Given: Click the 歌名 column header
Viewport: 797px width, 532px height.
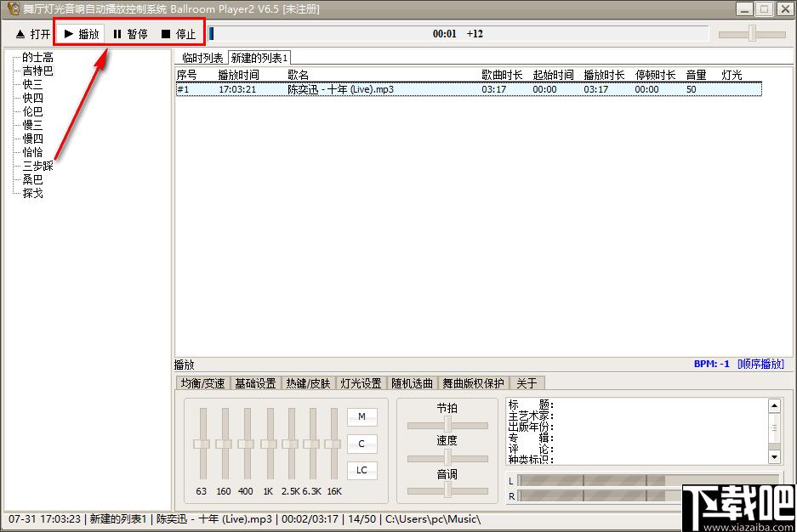Looking at the screenshot, I should coord(298,75).
